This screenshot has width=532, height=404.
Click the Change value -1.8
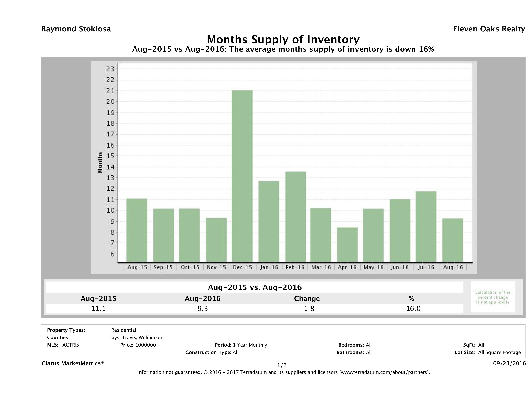pyautogui.click(x=307, y=308)
